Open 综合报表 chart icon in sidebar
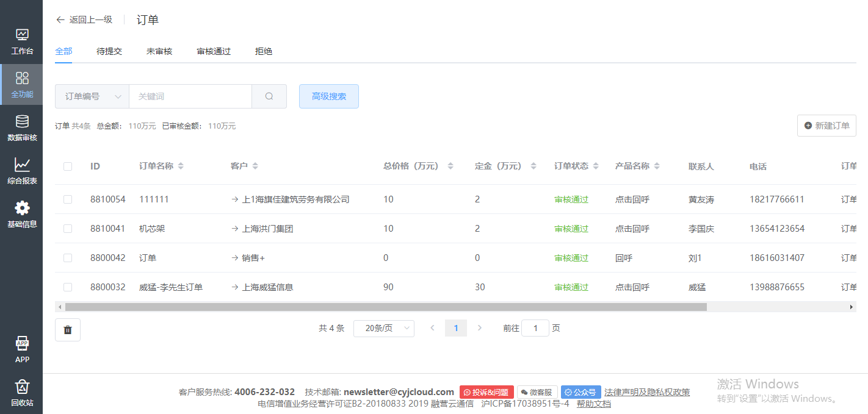The width and height of the screenshot is (868, 414). click(22, 165)
